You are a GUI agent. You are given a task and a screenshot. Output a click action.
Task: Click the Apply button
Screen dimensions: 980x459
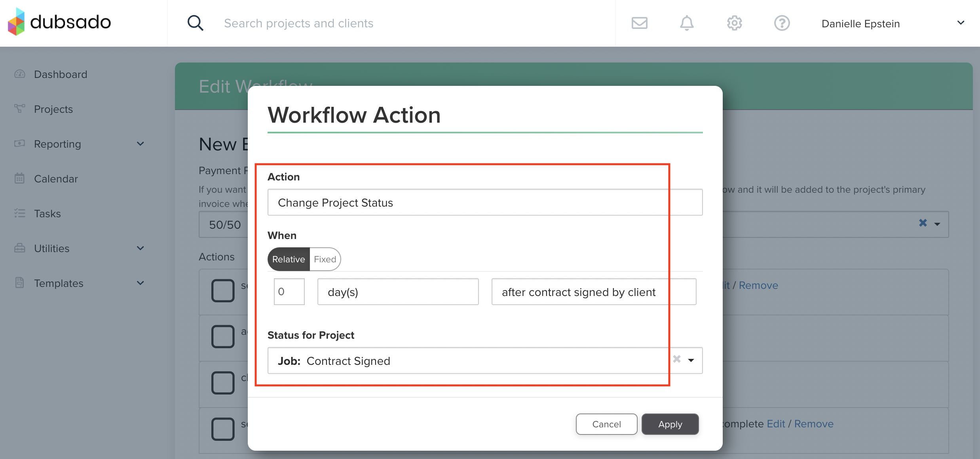[x=670, y=424]
